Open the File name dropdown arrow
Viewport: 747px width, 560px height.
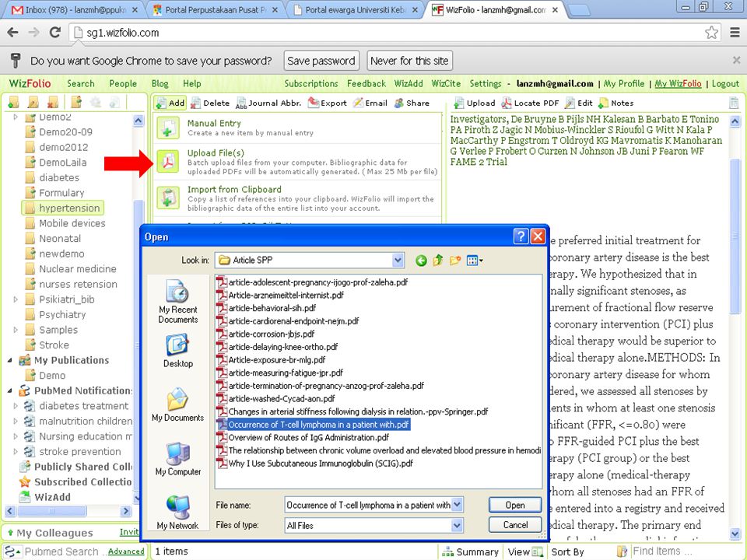pyautogui.click(x=457, y=504)
